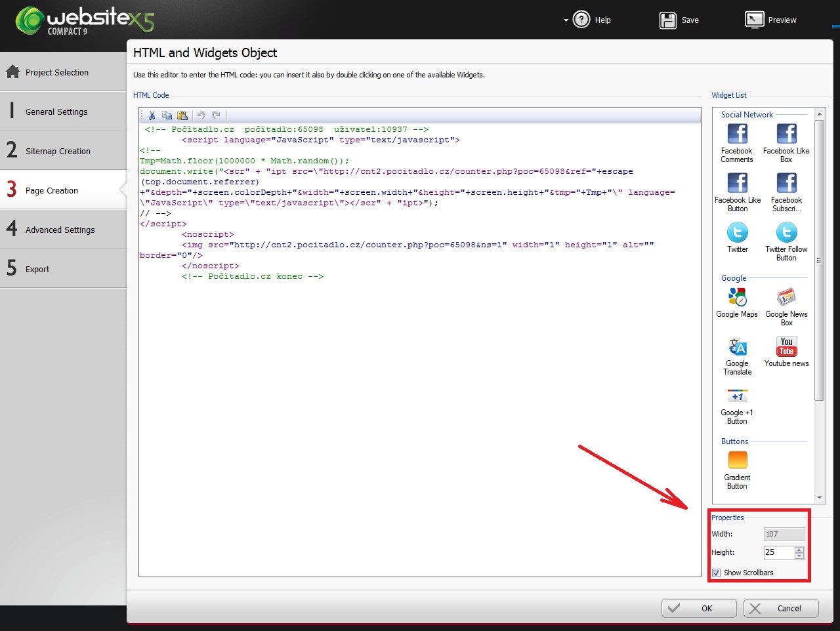Choose the Facebook Subscribe widget
This screenshot has height=631, width=840.
pos(786,192)
